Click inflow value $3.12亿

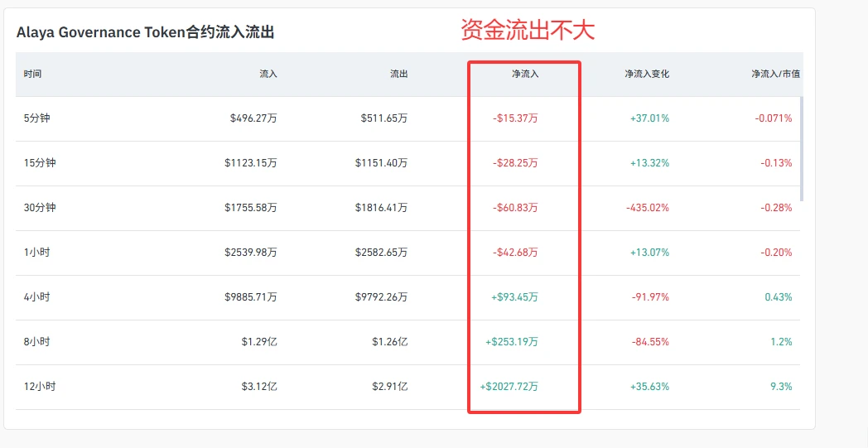(x=259, y=387)
